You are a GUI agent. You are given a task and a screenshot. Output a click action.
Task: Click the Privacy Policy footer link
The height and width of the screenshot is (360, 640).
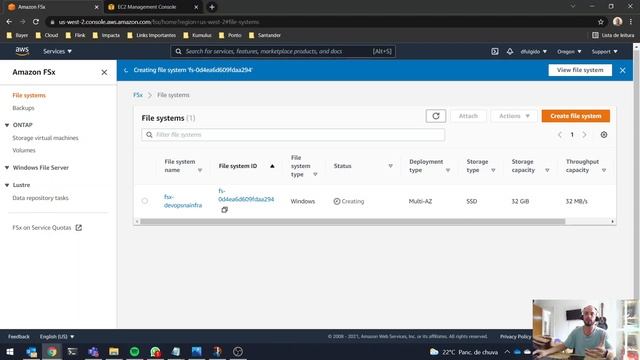[515, 337]
